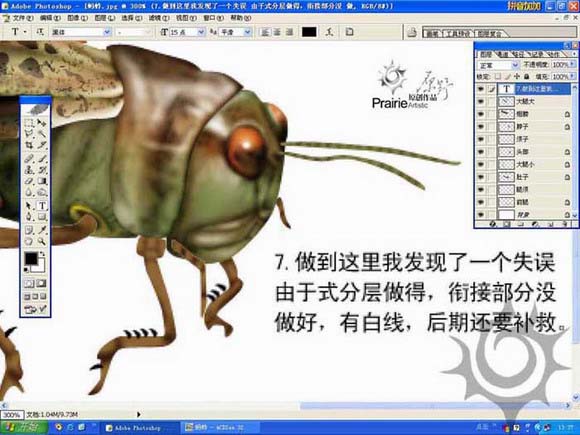Click the create warped text icon

coord(329,32)
